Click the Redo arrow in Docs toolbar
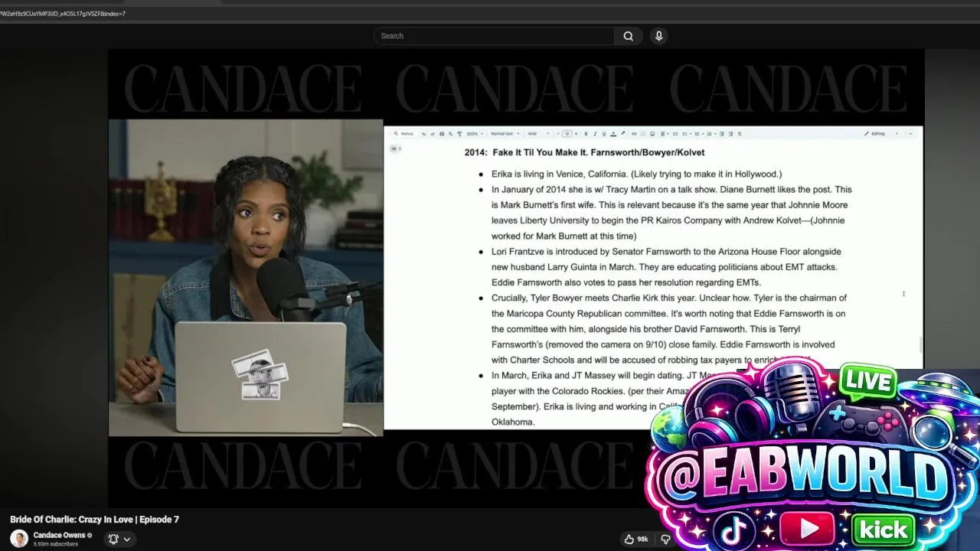980x551 pixels. coord(433,134)
